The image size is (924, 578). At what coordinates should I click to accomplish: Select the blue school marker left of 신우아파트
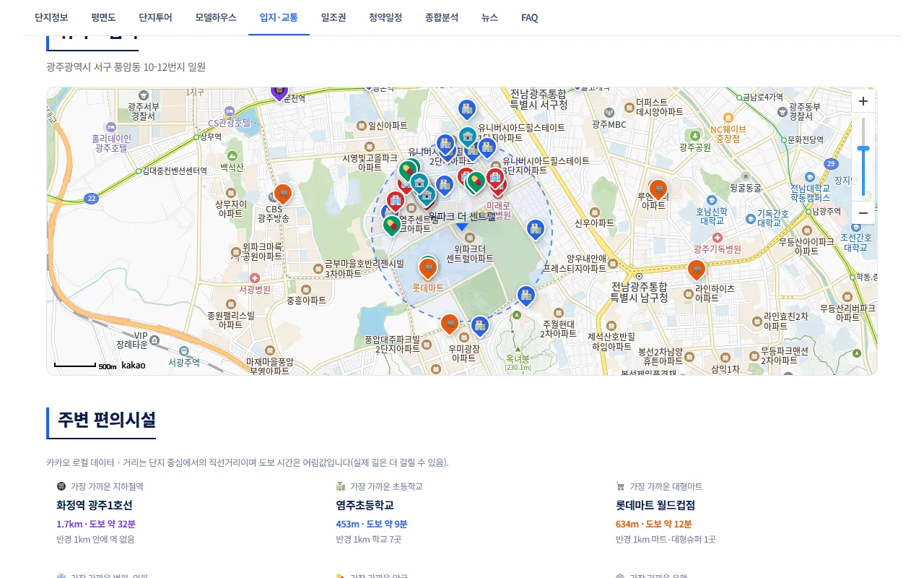click(535, 230)
